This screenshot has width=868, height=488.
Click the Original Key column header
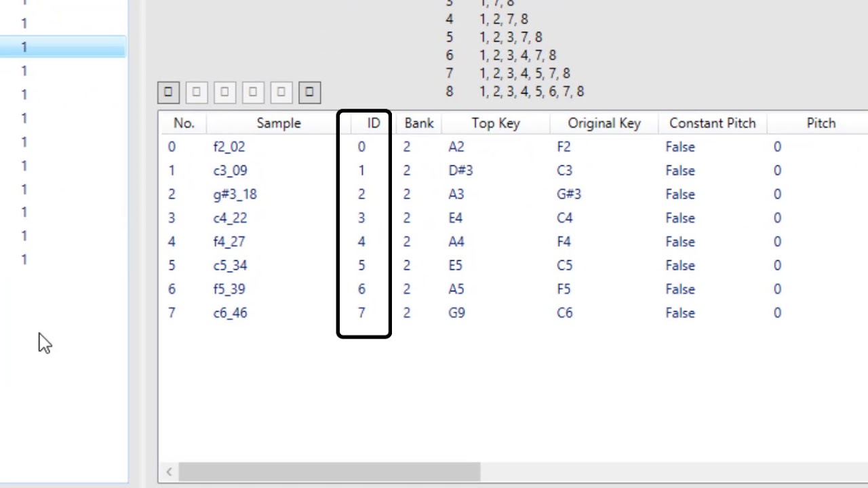tap(604, 123)
